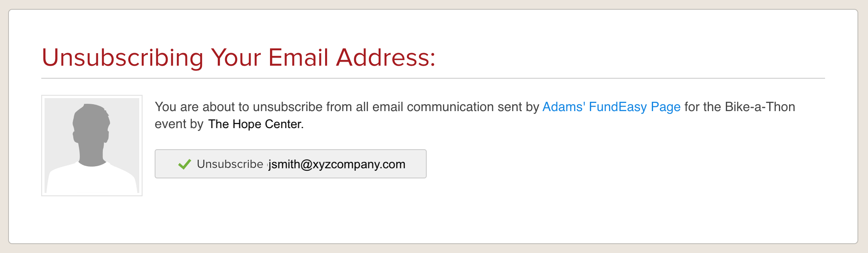Click the word 'Page' in the blue link
Image resolution: width=868 pixels, height=253 pixels.
click(665, 107)
